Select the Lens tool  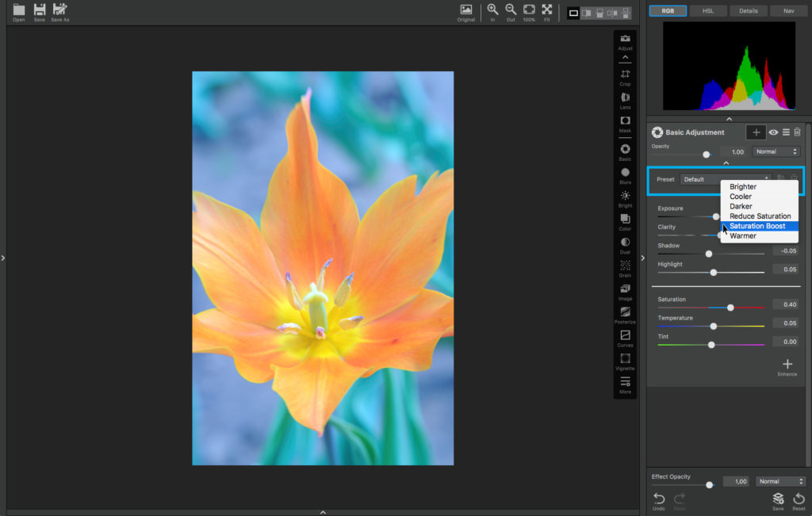coord(625,101)
